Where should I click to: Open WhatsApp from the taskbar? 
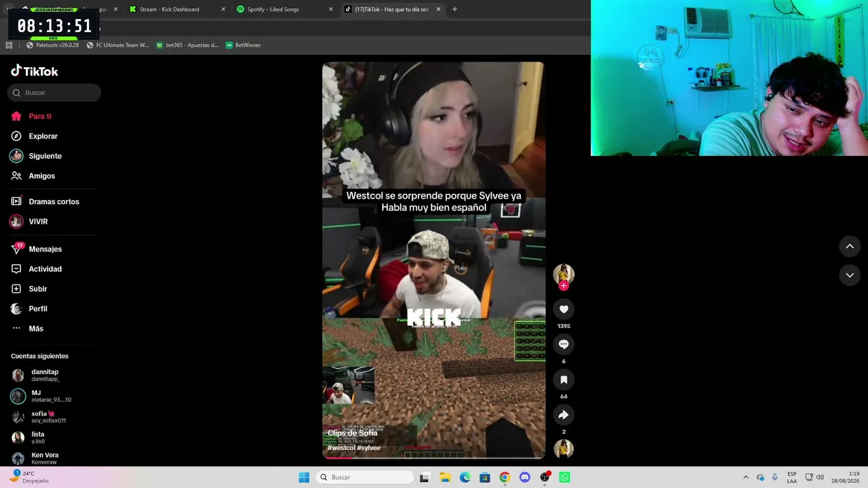pos(564,477)
